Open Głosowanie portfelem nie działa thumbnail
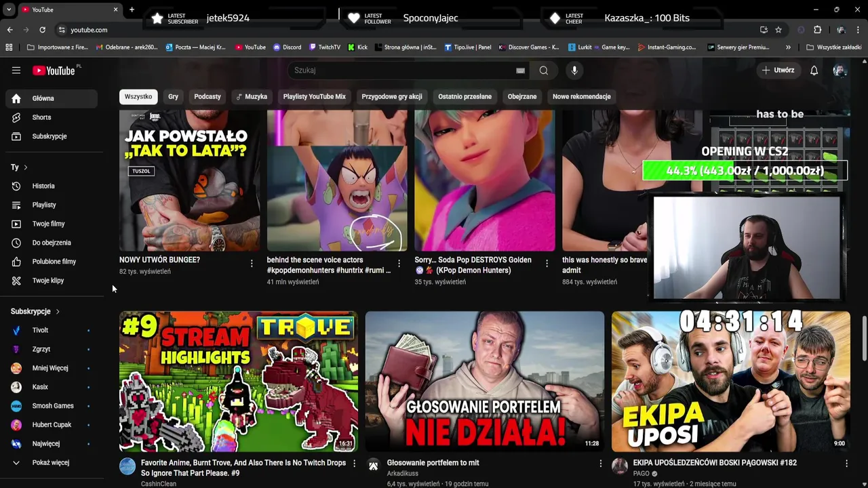 click(x=485, y=382)
